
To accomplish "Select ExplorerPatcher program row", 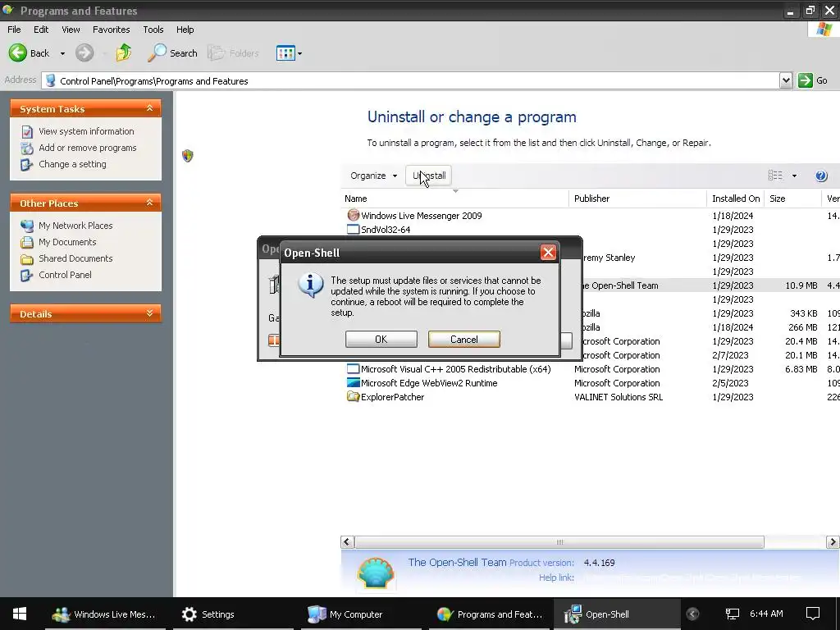I will [589, 397].
